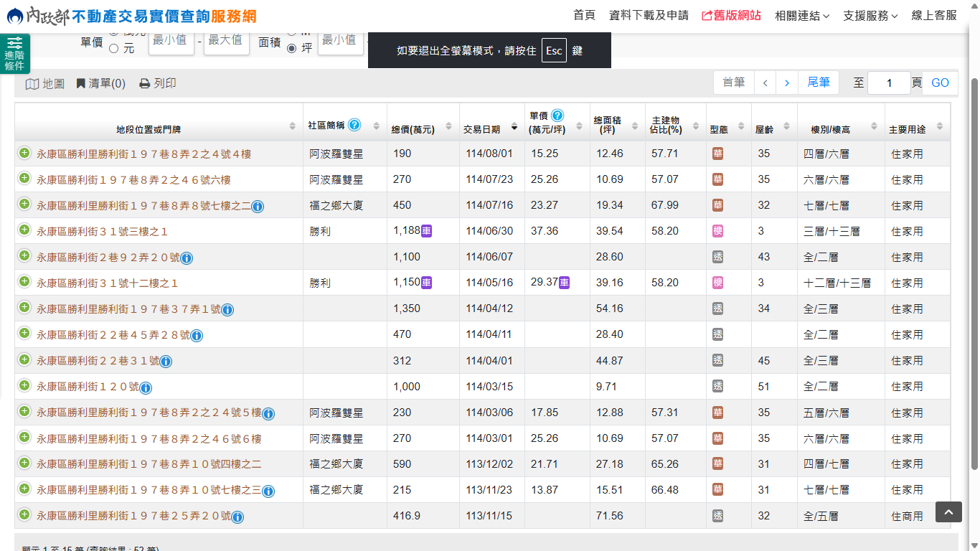Click info icon on 197巷25弄20號 row
Screen dimensions: 980x551
tap(237, 517)
